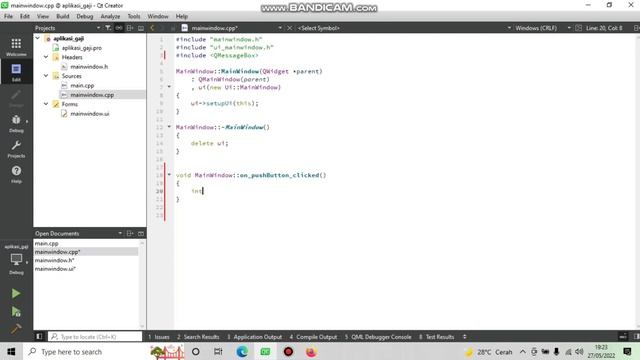Open the Window menu
The width and height of the screenshot is (640, 360).
coord(158,16)
